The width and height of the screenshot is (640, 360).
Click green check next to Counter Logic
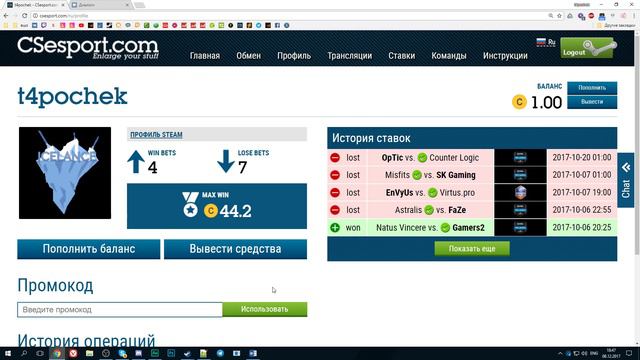422,158
